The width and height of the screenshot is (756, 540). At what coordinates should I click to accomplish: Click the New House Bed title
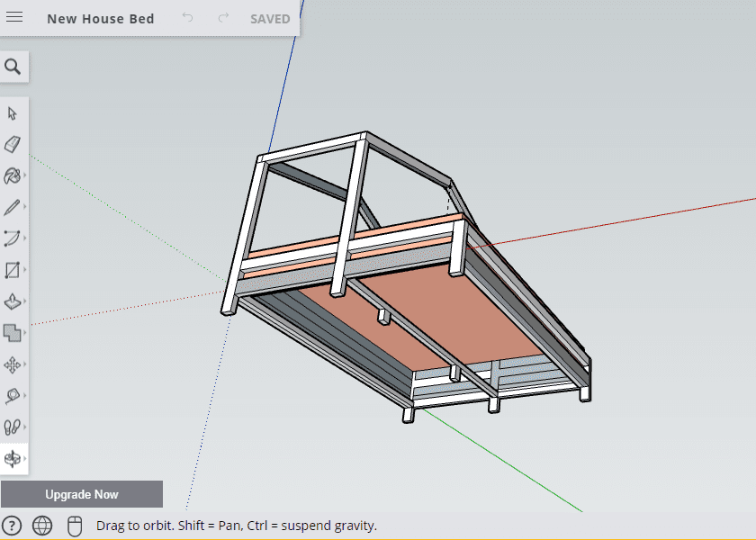[100, 19]
